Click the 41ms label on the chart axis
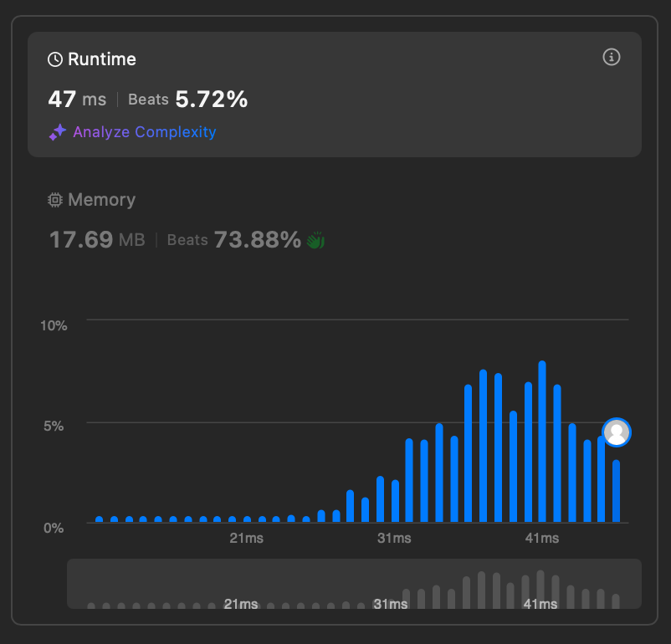The height and width of the screenshot is (644, 671). tap(542, 538)
